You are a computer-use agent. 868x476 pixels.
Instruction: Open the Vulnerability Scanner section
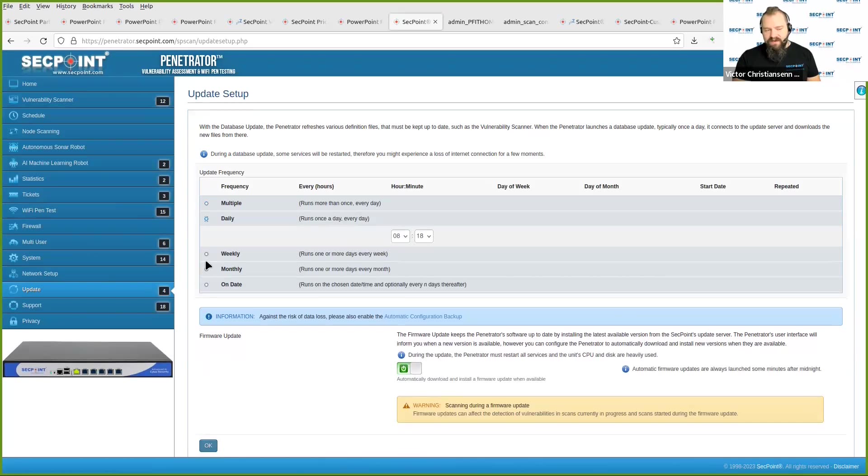(48, 99)
